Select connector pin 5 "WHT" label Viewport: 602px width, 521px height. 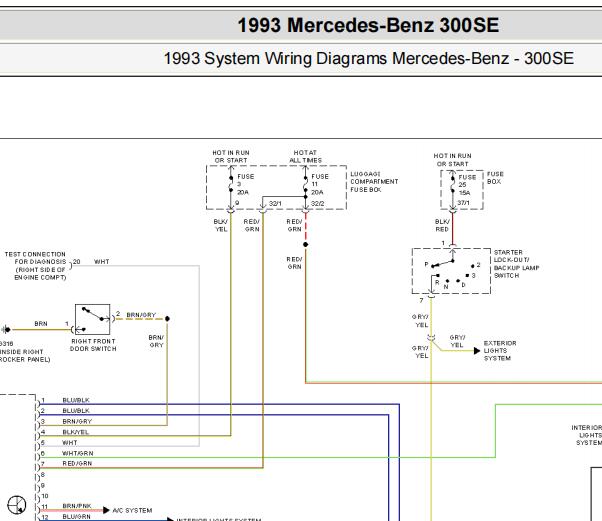(69, 443)
